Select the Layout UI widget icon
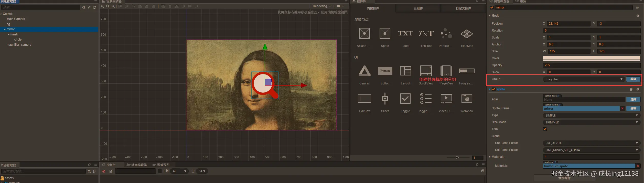 coord(405,71)
